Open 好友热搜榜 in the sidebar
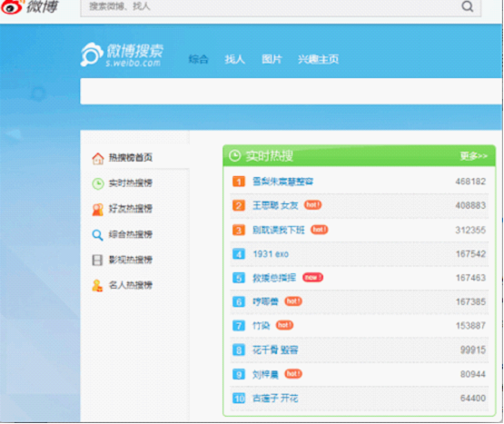 130,209
